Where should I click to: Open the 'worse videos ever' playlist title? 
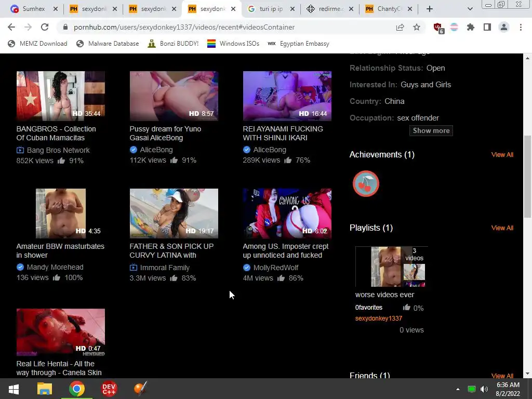click(384, 295)
